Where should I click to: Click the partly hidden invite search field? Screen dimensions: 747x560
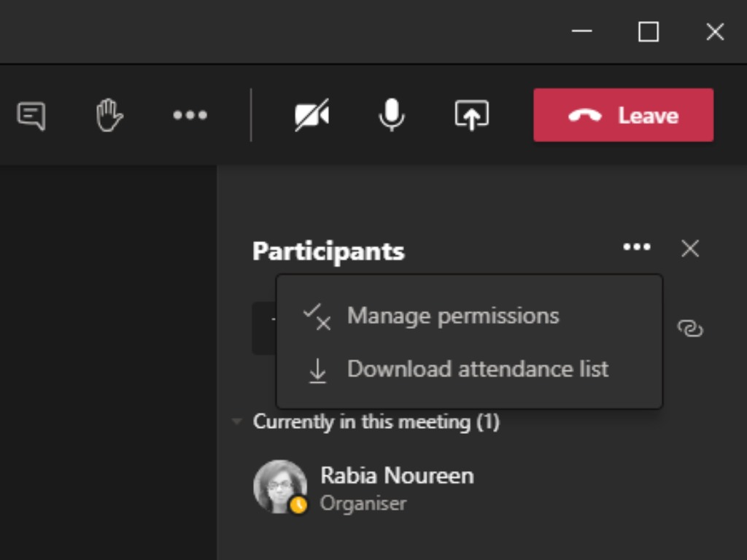tap(264, 328)
